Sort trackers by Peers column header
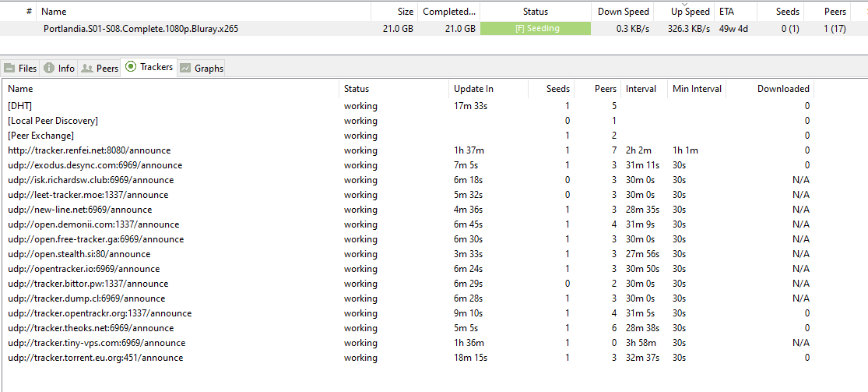868x392 pixels. (598, 89)
